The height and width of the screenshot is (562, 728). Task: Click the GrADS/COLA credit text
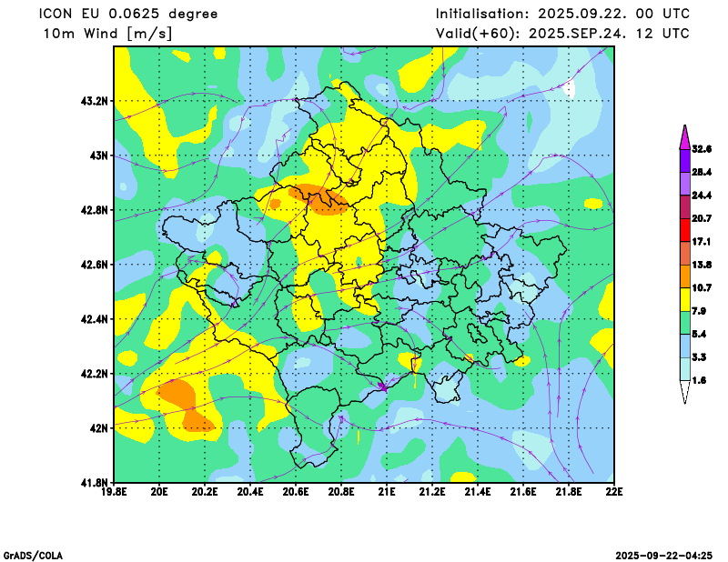(33, 555)
